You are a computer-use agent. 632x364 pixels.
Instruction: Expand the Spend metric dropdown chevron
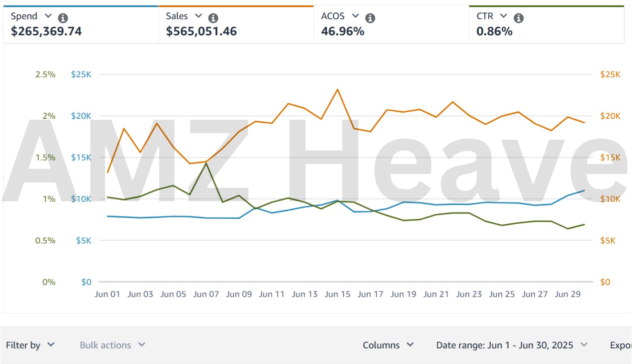(x=48, y=16)
